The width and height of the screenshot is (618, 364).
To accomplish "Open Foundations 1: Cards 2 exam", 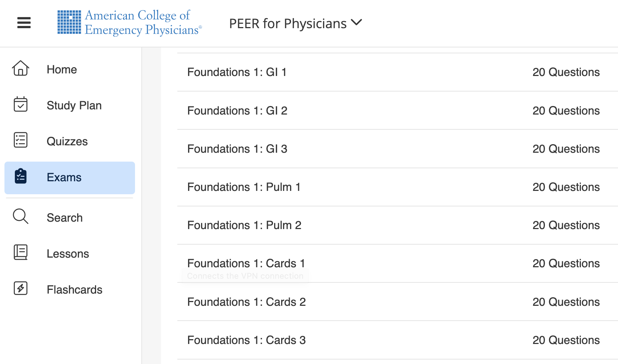I will coord(246,302).
